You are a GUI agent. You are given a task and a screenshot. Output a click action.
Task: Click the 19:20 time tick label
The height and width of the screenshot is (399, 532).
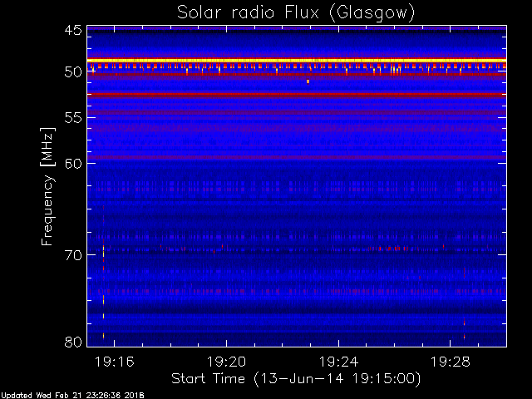(x=226, y=362)
